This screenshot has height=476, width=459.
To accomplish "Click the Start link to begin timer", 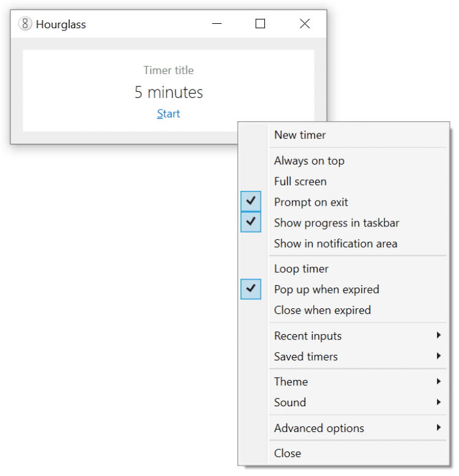I will (168, 114).
